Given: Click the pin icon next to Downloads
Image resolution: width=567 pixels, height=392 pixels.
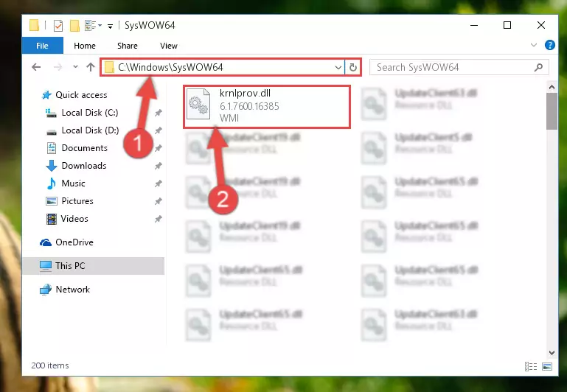Looking at the screenshot, I should pyautogui.click(x=158, y=167).
